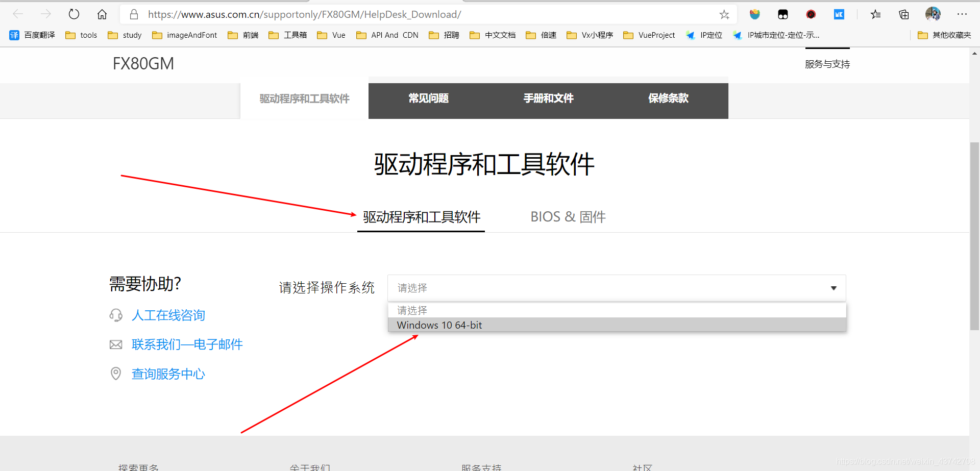The width and height of the screenshot is (980, 471).
Task: Open the tools bookmark folder
Action: 82,35
